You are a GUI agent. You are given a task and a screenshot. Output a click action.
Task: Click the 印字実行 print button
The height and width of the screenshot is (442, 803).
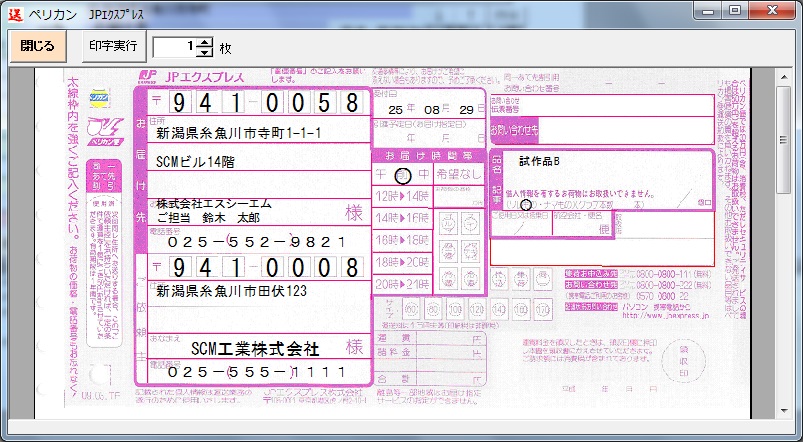coord(114,46)
